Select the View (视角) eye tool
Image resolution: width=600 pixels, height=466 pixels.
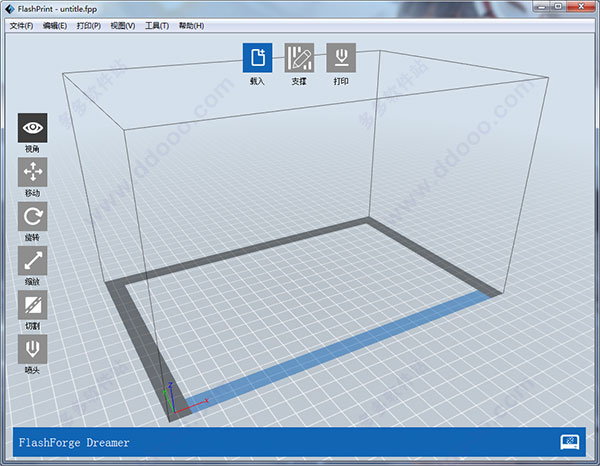(33, 128)
